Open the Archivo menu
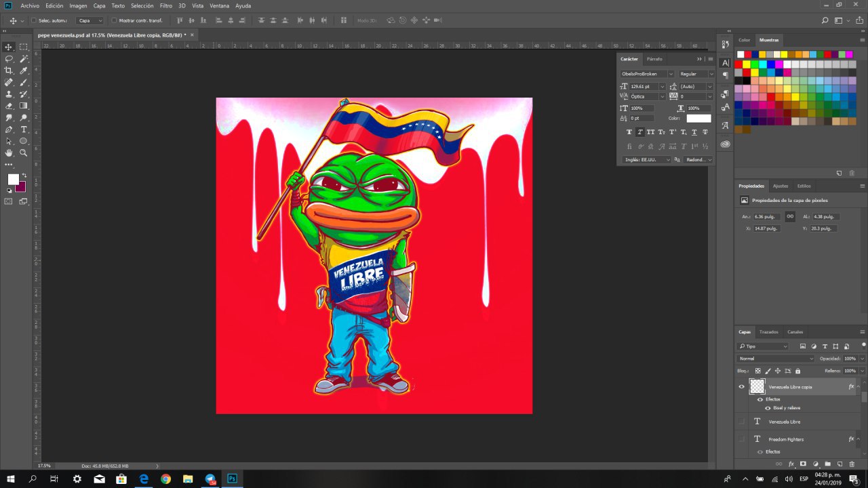The height and width of the screenshot is (488, 868). point(30,5)
